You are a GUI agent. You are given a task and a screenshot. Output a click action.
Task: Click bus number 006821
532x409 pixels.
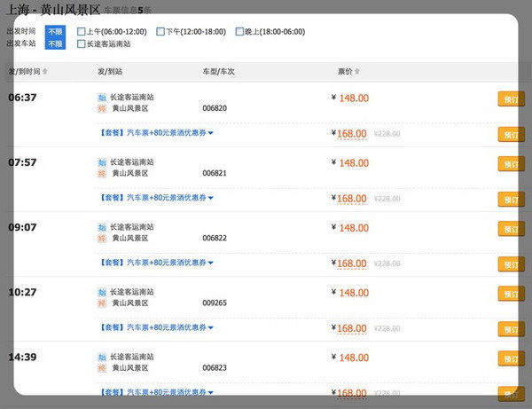pos(215,173)
